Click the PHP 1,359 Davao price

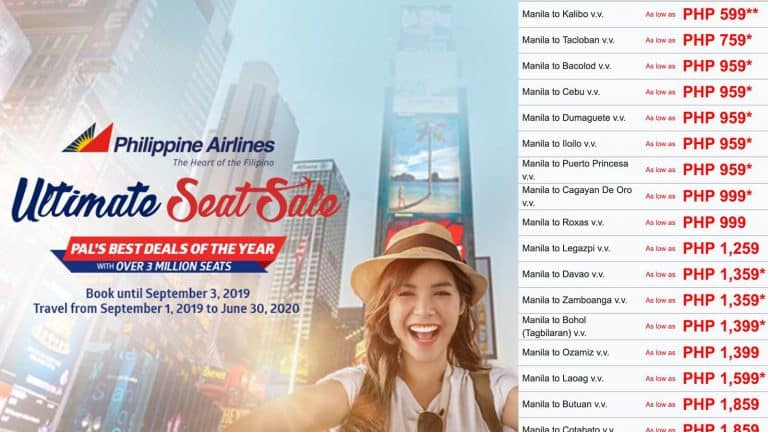pos(723,274)
